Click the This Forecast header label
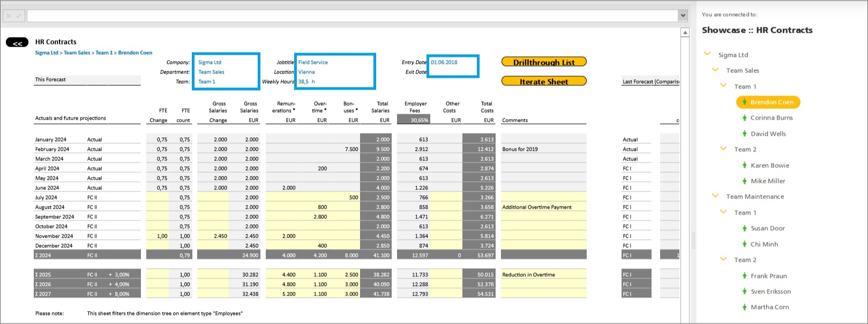Screen dimensions: 868x324 (x=50, y=79)
